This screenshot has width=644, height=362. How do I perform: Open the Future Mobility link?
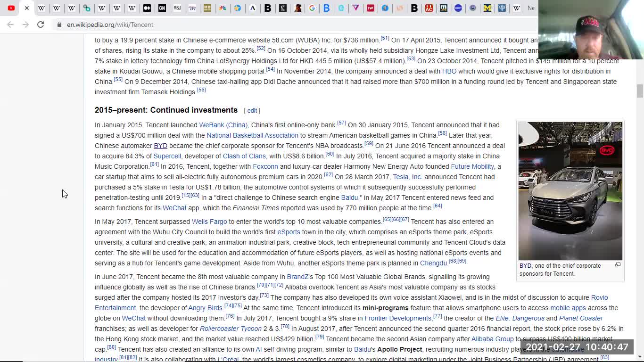click(472, 166)
